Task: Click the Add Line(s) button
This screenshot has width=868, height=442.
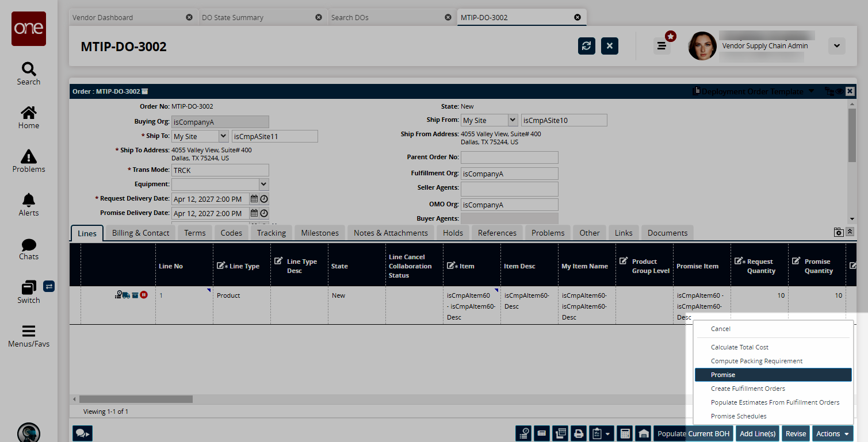Action: point(757,433)
